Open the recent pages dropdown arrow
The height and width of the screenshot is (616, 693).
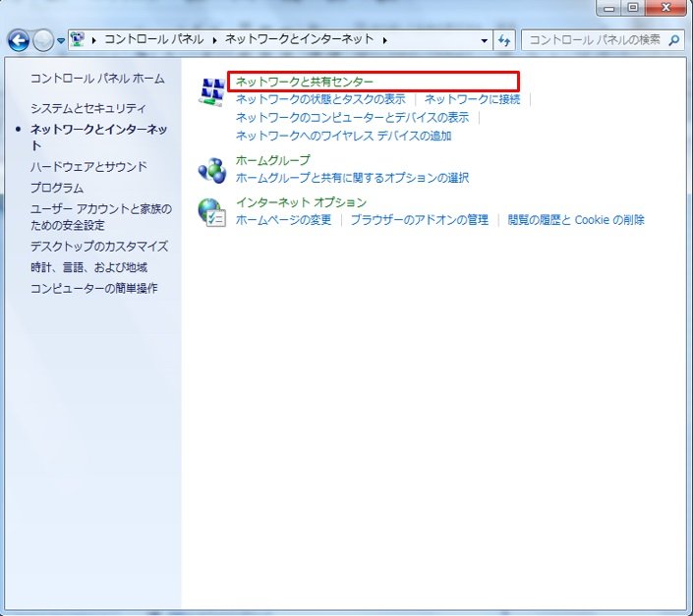pyautogui.click(x=60, y=41)
